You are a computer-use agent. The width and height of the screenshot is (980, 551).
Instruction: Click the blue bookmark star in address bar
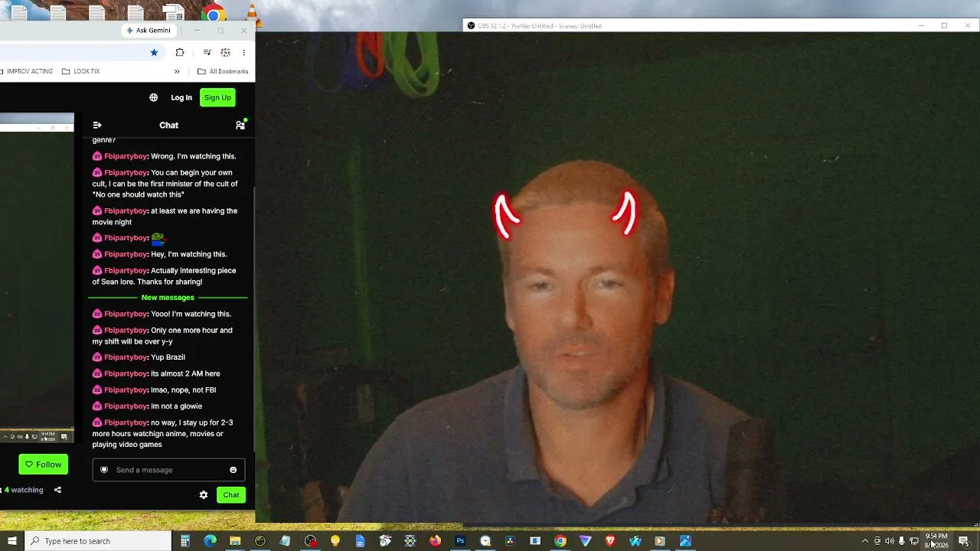coord(154,52)
